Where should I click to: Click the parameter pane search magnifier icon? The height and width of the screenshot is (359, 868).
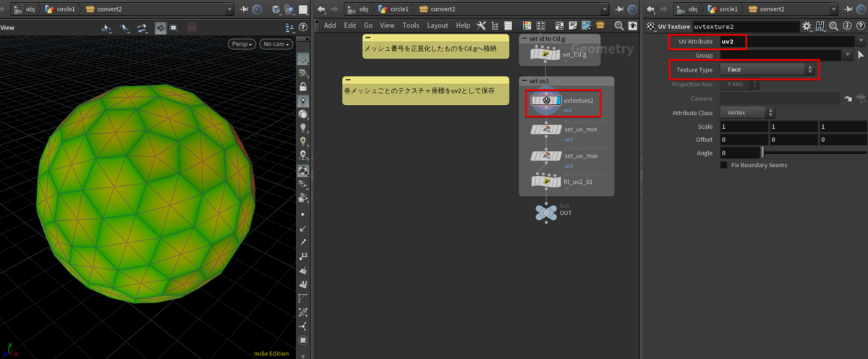click(x=834, y=26)
